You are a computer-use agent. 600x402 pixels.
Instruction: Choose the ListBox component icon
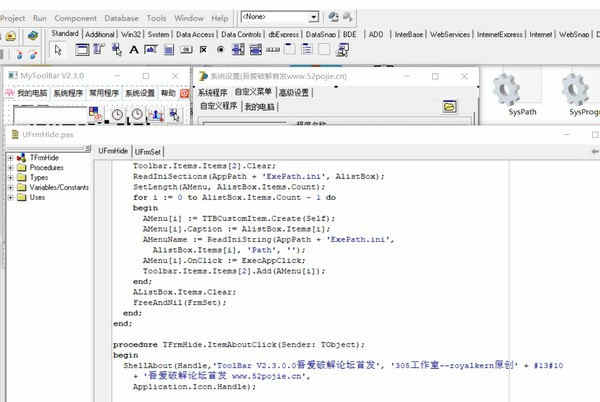pos(238,50)
